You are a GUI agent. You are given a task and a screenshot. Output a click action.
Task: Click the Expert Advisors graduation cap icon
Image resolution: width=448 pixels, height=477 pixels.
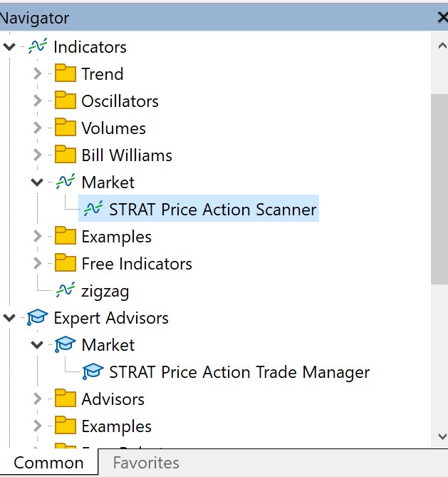click(38, 318)
